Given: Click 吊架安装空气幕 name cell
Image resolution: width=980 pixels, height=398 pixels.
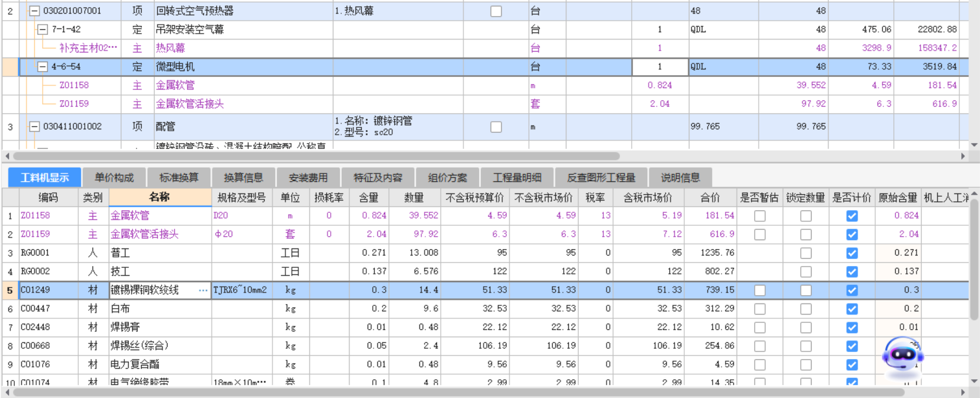Looking at the screenshot, I should click(x=244, y=30).
